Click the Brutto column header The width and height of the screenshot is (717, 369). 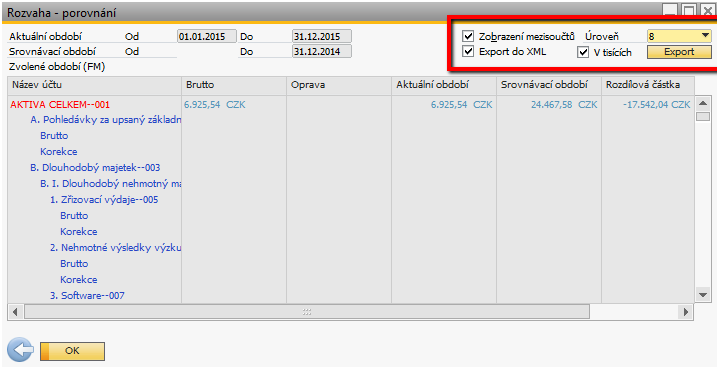pyautogui.click(x=234, y=85)
